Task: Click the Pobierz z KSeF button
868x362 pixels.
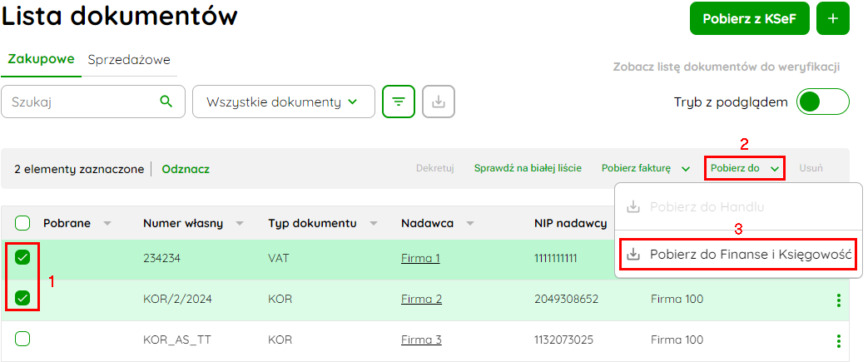Action: point(750,18)
